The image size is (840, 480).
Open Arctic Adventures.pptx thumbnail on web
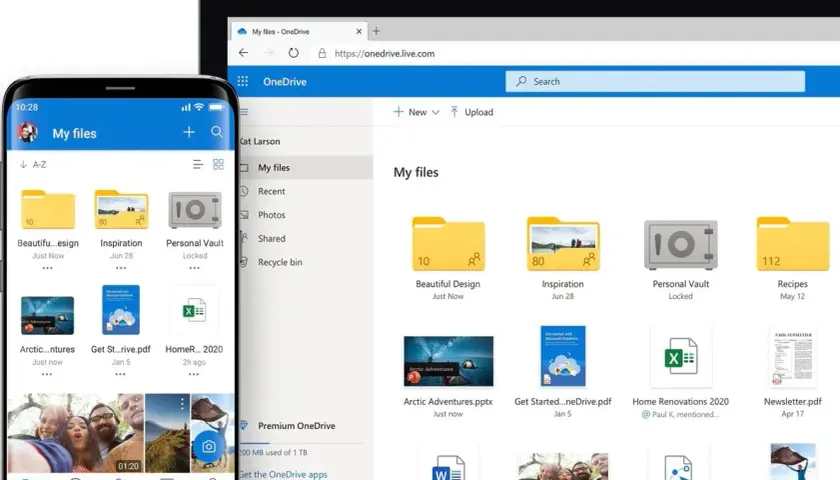pyautogui.click(x=448, y=361)
